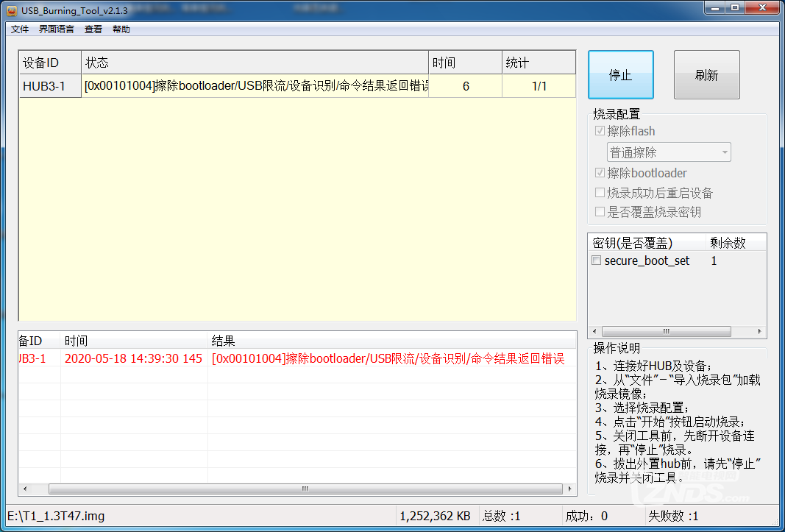Enable 是否覆盖烧录密钥 checkbox

pos(600,212)
